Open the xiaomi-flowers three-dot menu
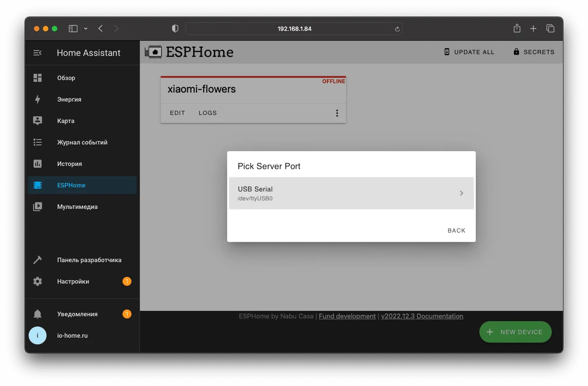 (337, 113)
